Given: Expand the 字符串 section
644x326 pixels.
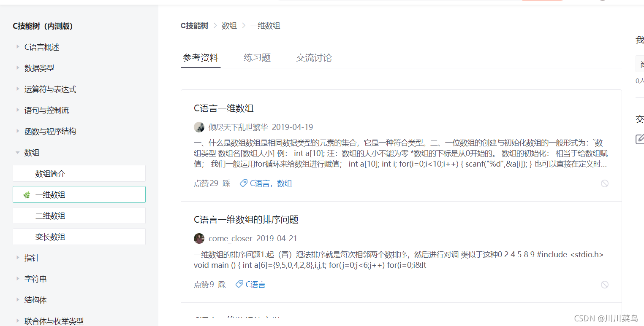Looking at the screenshot, I should (x=18, y=279).
